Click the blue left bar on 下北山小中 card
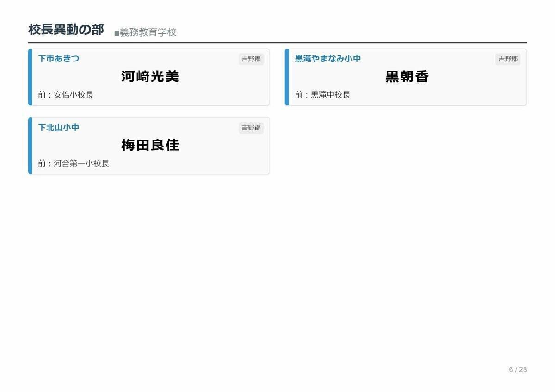 [30, 145]
